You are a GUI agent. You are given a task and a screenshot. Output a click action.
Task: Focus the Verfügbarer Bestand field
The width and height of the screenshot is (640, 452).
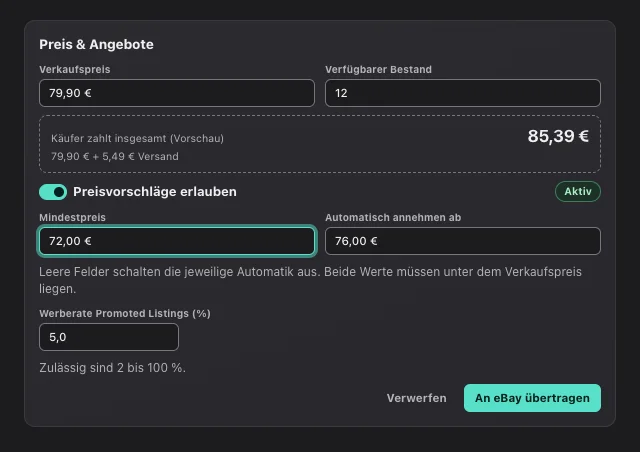[463, 93]
